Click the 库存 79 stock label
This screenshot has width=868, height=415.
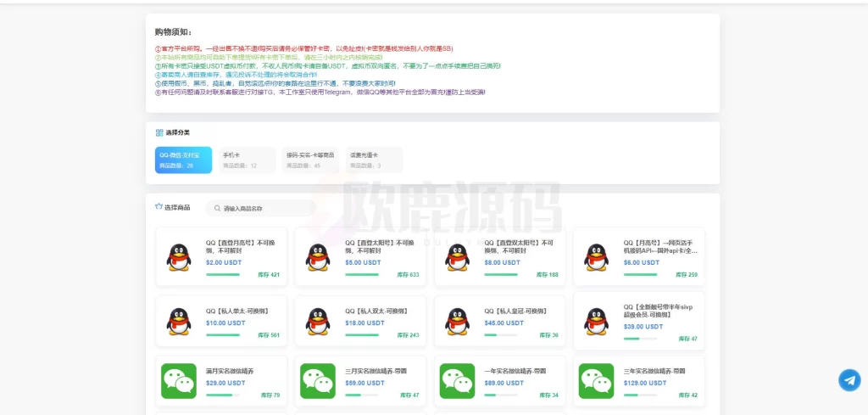(x=270, y=395)
